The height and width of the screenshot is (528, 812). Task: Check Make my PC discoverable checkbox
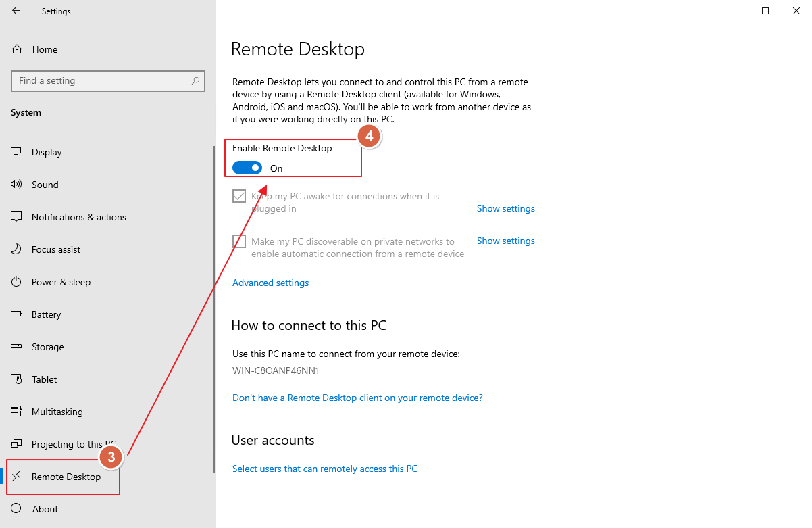pos(239,241)
